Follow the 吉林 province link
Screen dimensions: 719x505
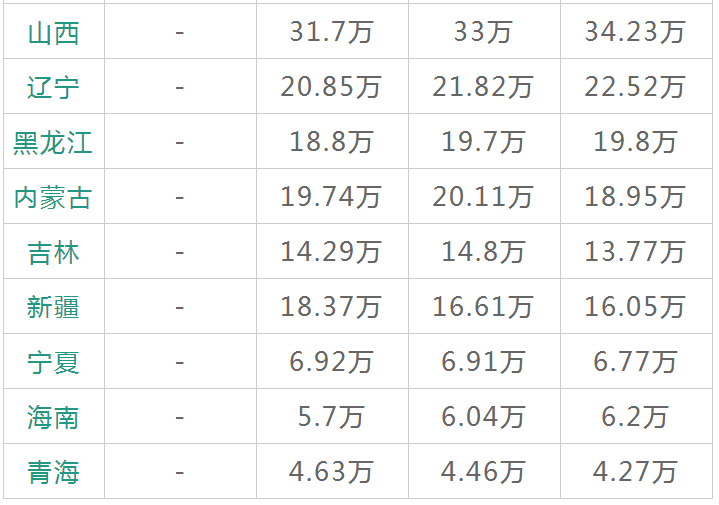click(x=53, y=252)
